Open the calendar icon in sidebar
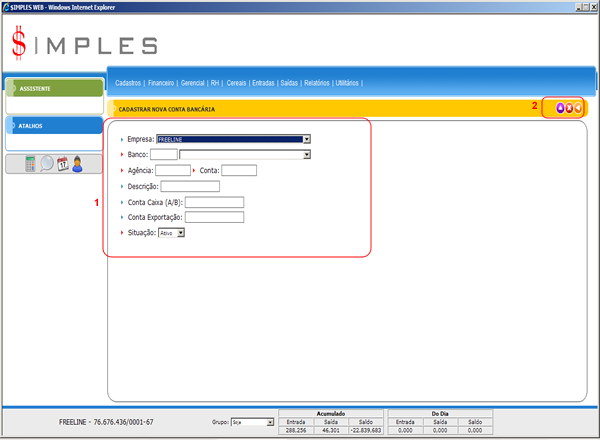The height and width of the screenshot is (440, 600). pyautogui.click(x=62, y=164)
